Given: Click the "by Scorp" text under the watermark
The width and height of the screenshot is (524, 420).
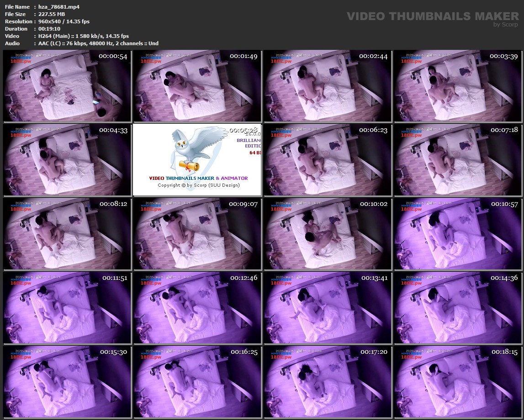Looking at the screenshot, I should click(x=506, y=25).
